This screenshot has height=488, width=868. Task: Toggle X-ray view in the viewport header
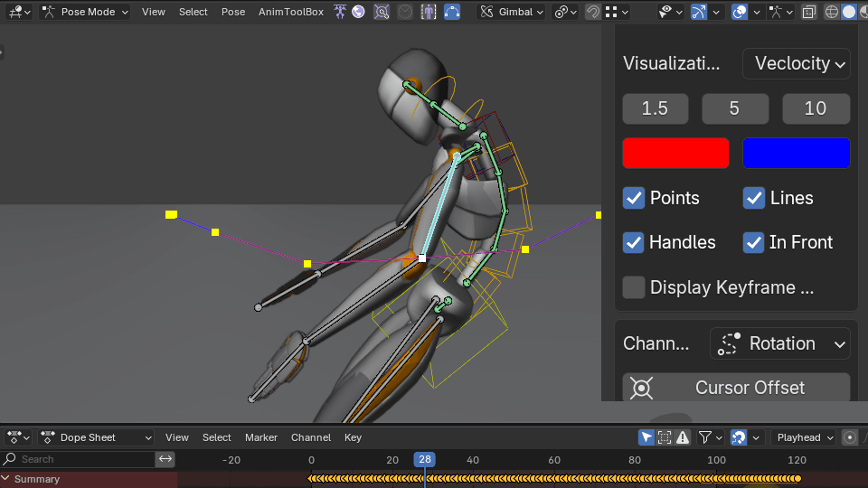[809, 12]
